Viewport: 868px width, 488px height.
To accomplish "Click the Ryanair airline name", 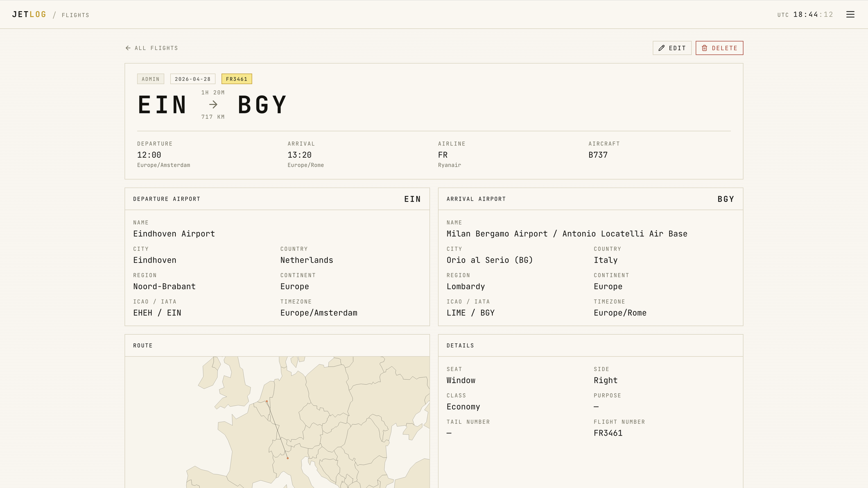I will tap(449, 165).
